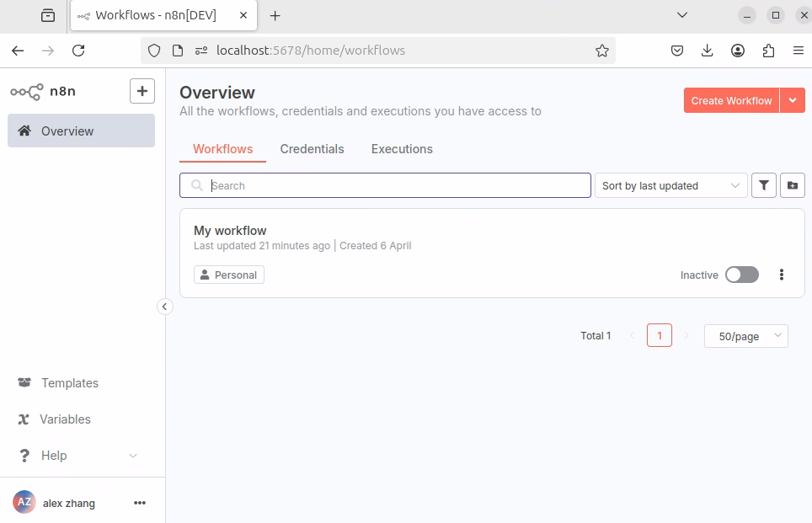
Task: Click the next page arrow
Action: pos(686,335)
